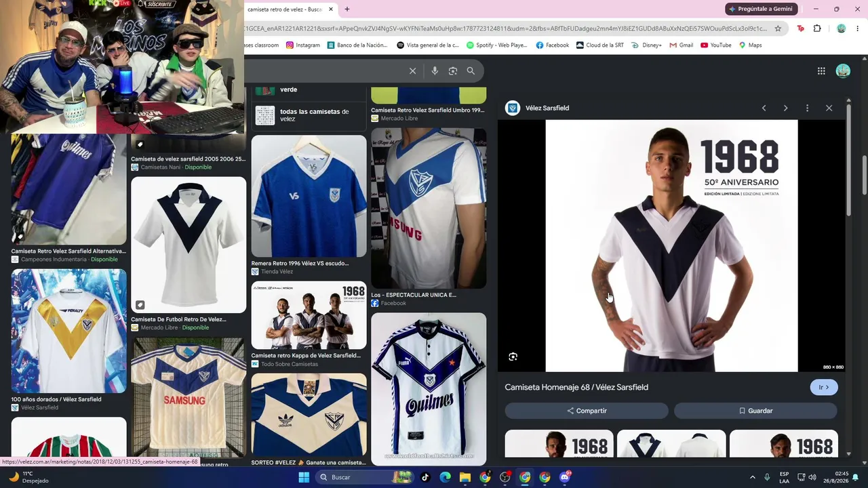Open the Vista general de la c... bookmark
Image resolution: width=868 pixels, height=488 pixels.
[428, 45]
